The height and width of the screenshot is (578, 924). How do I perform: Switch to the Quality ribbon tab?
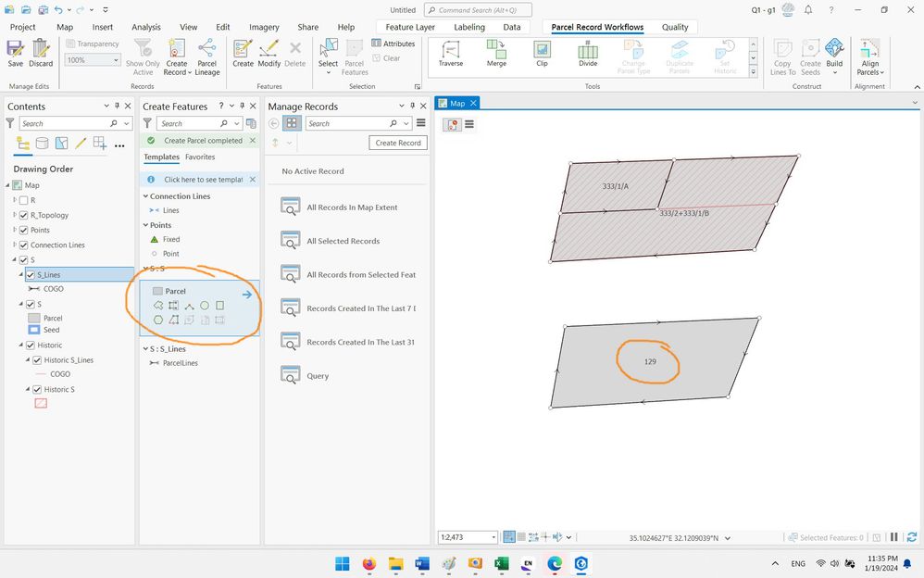tap(675, 27)
